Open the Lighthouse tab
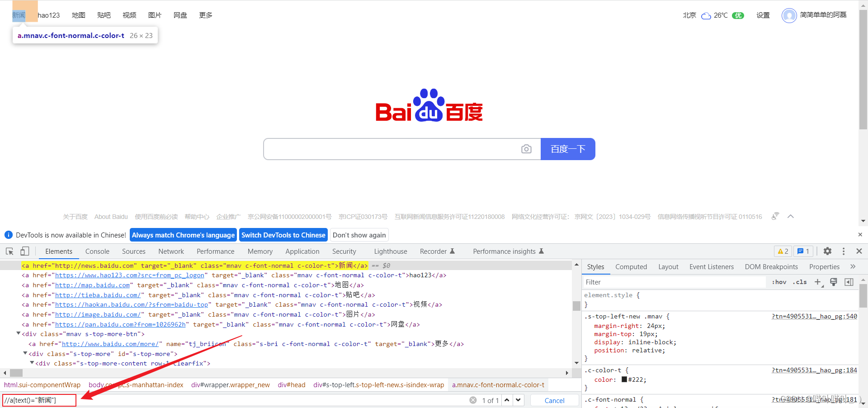Image resolution: width=868 pixels, height=408 pixels. pos(391,251)
